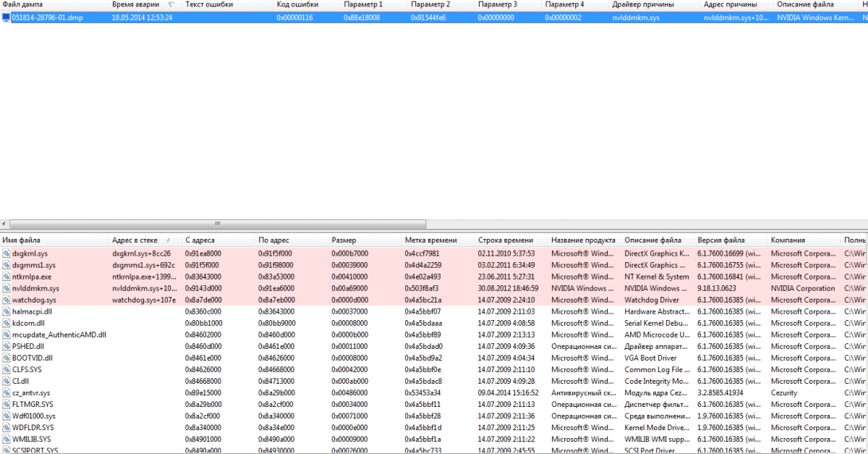The height and width of the screenshot is (454, 868).
Task: Sort by Компания column header
Action: (x=804, y=240)
